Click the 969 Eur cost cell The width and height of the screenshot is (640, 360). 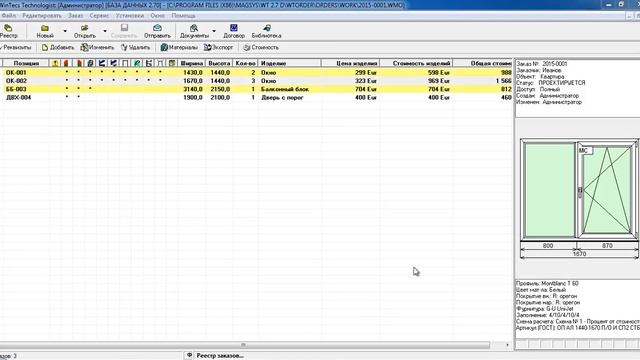[x=438, y=81]
